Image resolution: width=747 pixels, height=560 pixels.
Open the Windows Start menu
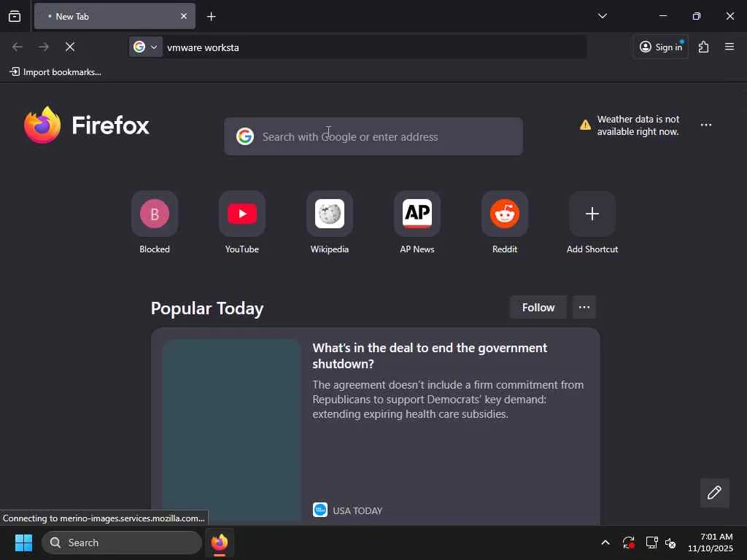[23, 542]
